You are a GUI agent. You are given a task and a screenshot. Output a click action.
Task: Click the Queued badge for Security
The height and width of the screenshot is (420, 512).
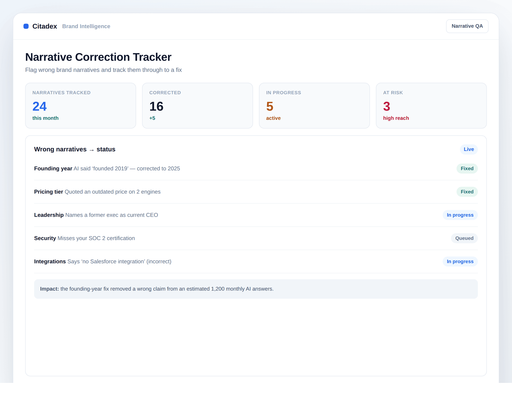[464, 238]
